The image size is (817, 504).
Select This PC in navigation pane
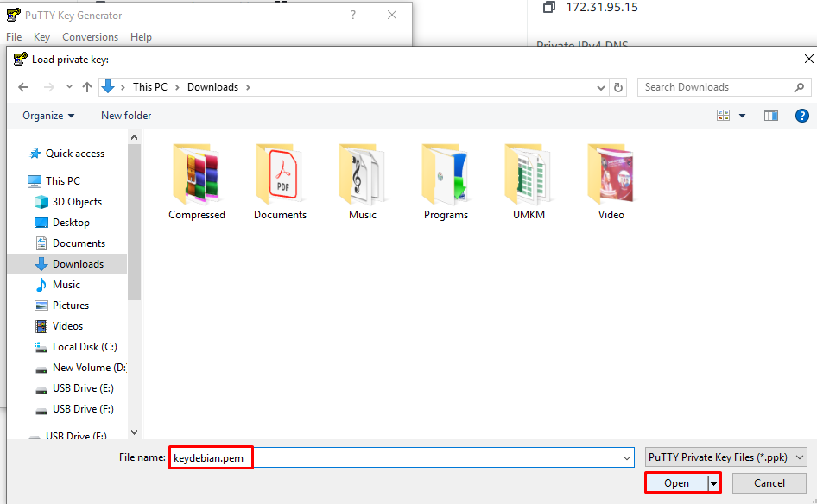54,180
